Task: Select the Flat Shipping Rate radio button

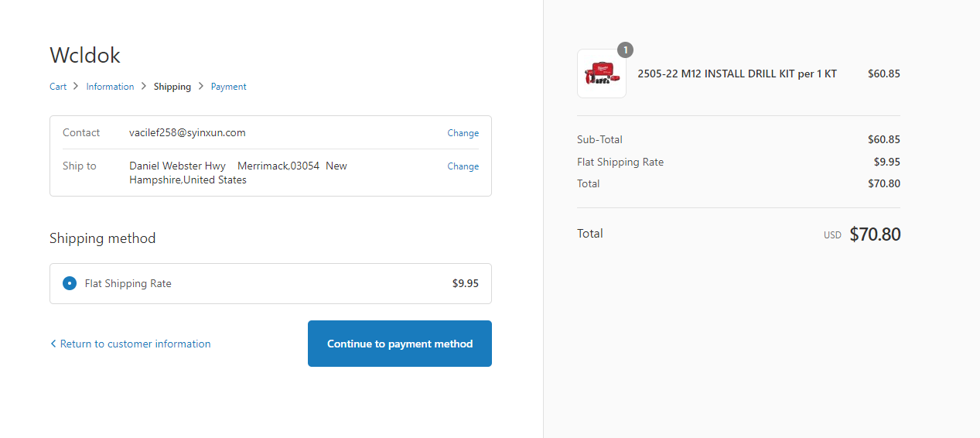Action: point(70,283)
